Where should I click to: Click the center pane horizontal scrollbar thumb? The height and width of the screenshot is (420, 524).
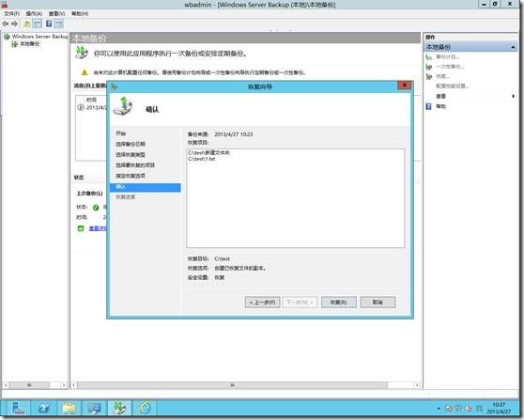coord(233,385)
